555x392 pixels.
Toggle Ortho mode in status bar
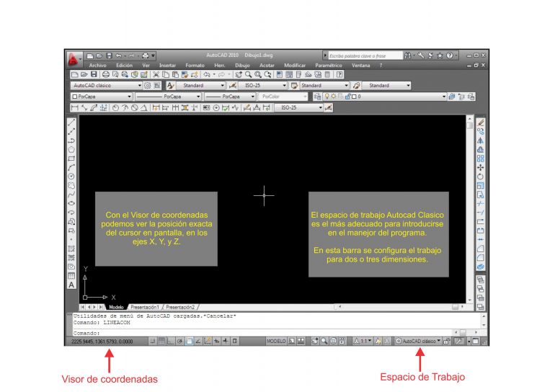click(171, 341)
